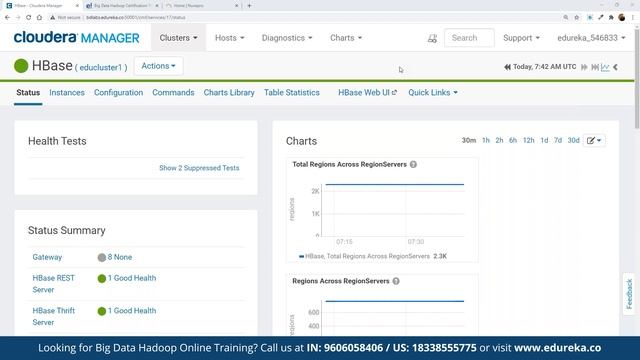The width and height of the screenshot is (640, 360).
Task: Open the browser three-dot menu
Action: coord(633,18)
